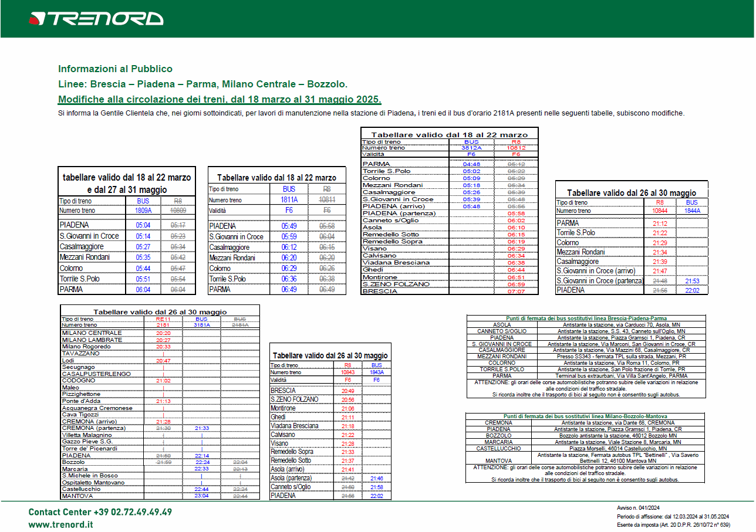
Task: Select train number 10812
Action: [516, 148]
